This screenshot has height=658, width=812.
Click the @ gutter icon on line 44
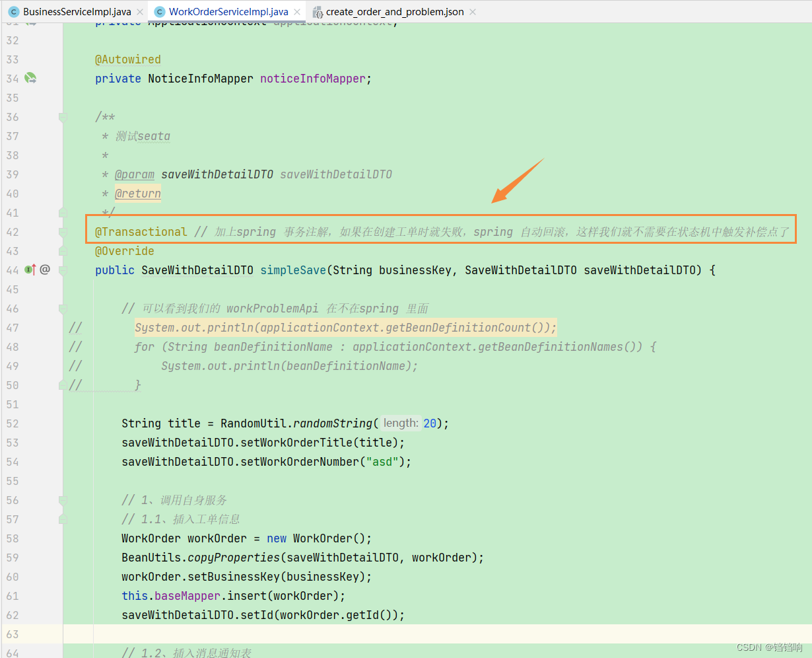(x=45, y=270)
